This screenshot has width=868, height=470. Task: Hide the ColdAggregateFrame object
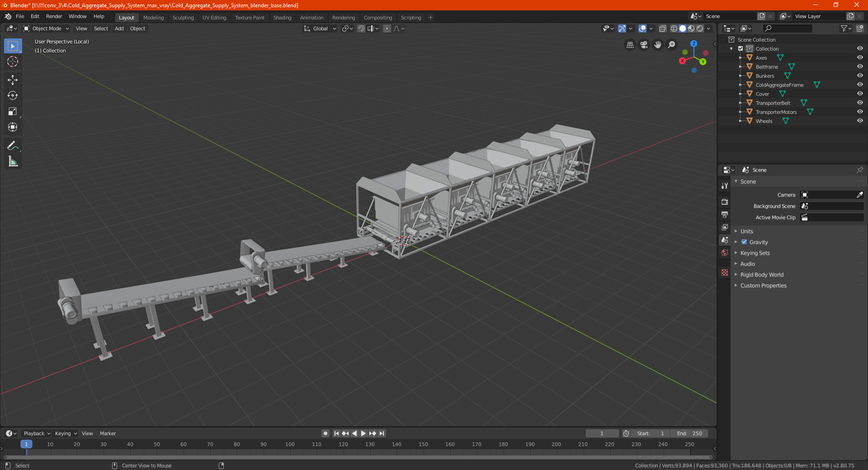pos(860,85)
